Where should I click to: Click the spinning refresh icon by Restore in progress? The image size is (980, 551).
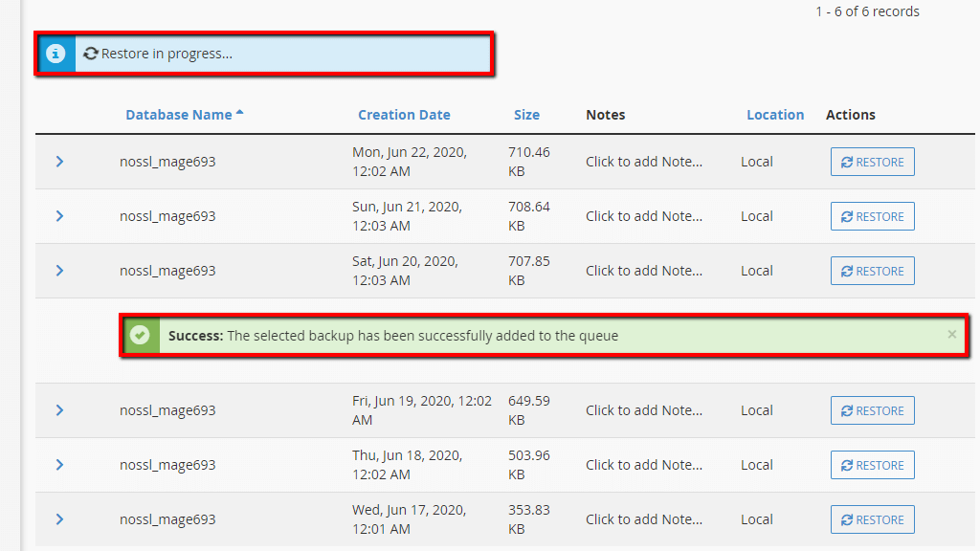(x=91, y=54)
